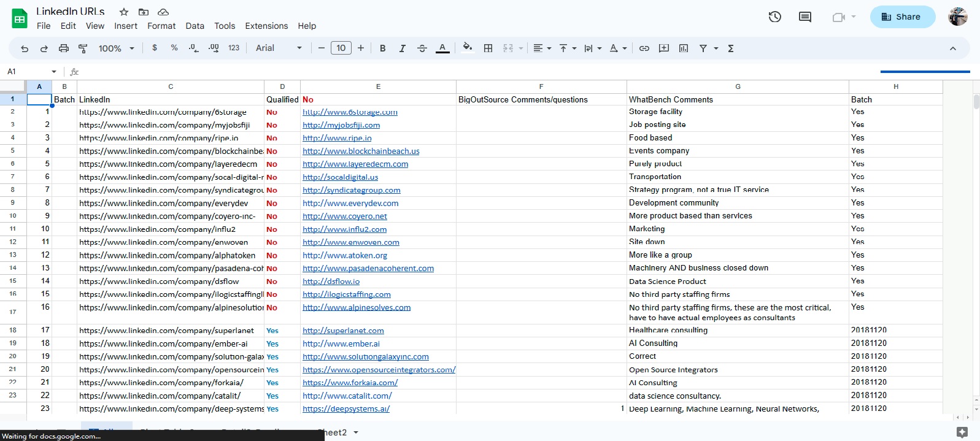Click the borders icon

coord(488,48)
